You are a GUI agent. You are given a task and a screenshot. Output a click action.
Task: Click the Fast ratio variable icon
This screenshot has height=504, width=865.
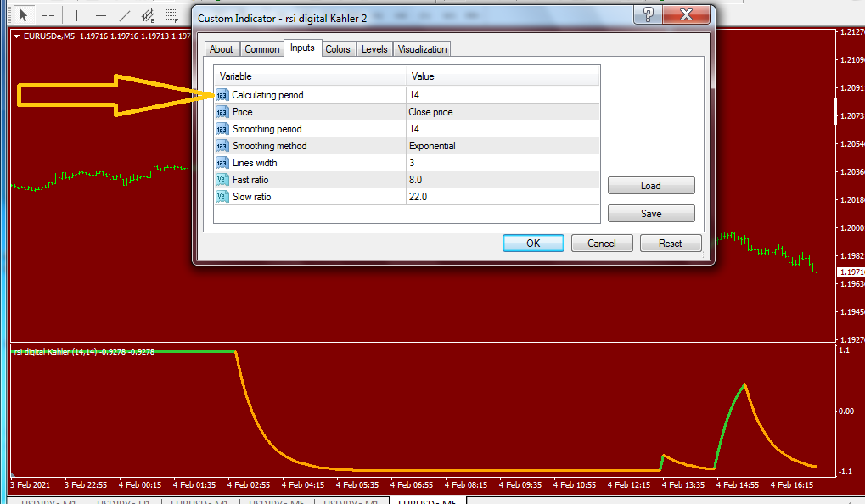point(222,180)
